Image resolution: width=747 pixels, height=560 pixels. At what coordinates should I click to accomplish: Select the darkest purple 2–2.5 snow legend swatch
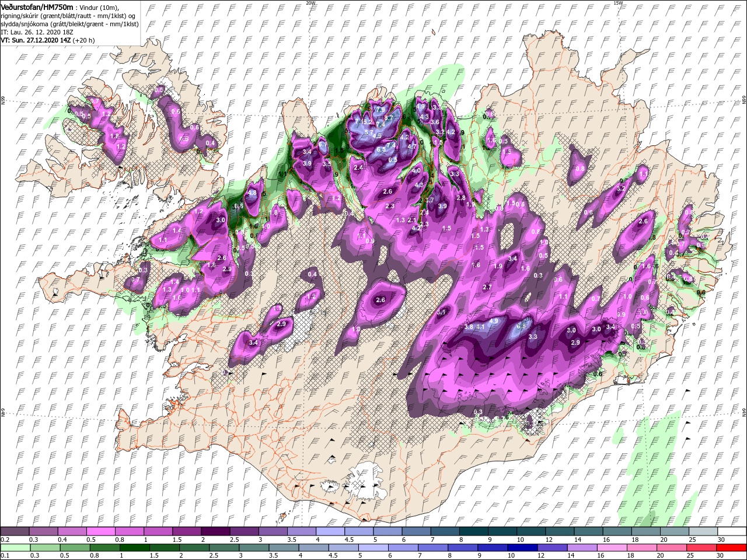tap(215, 531)
